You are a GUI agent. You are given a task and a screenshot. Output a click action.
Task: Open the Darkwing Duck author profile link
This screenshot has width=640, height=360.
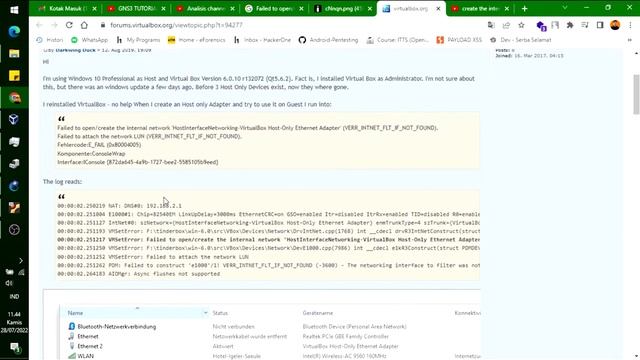coord(76,50)
